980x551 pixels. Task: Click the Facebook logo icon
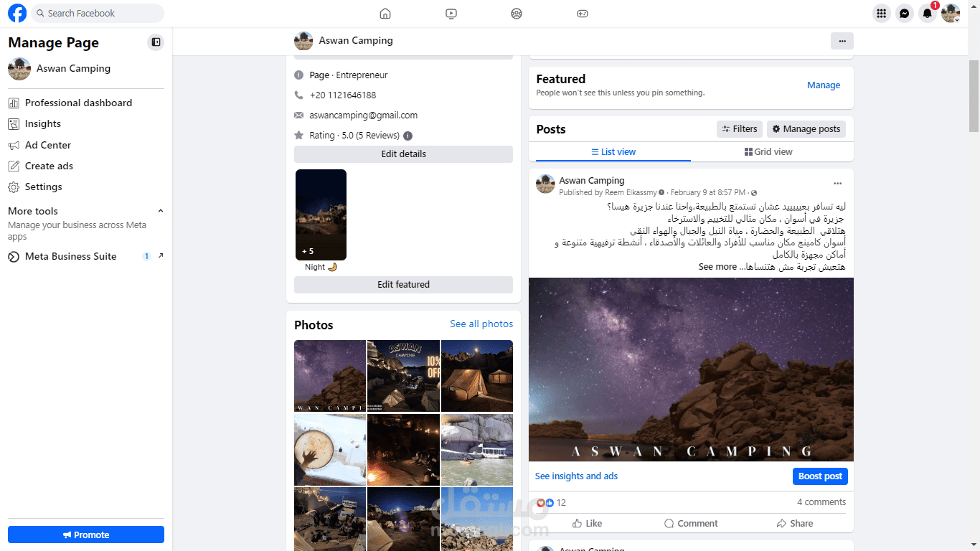(17, 13)
